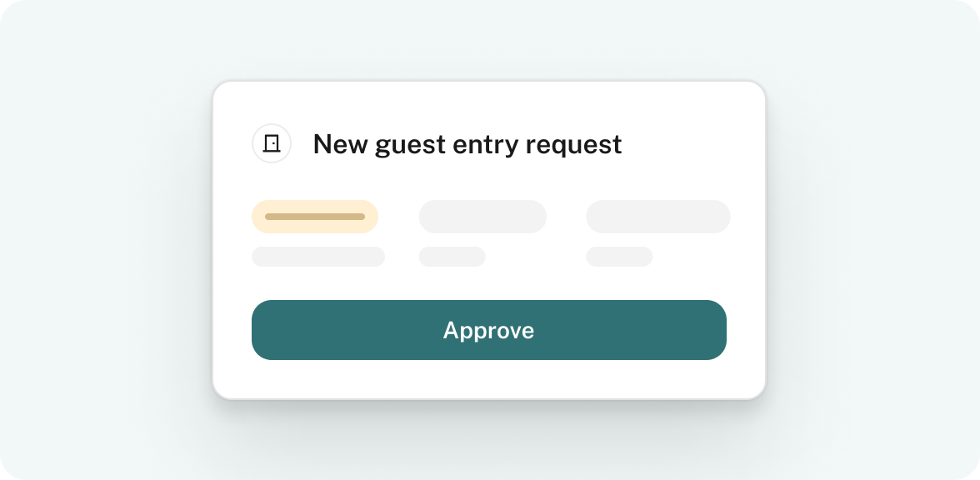Click the word "request" in the heading

click(x=573, y=146)
